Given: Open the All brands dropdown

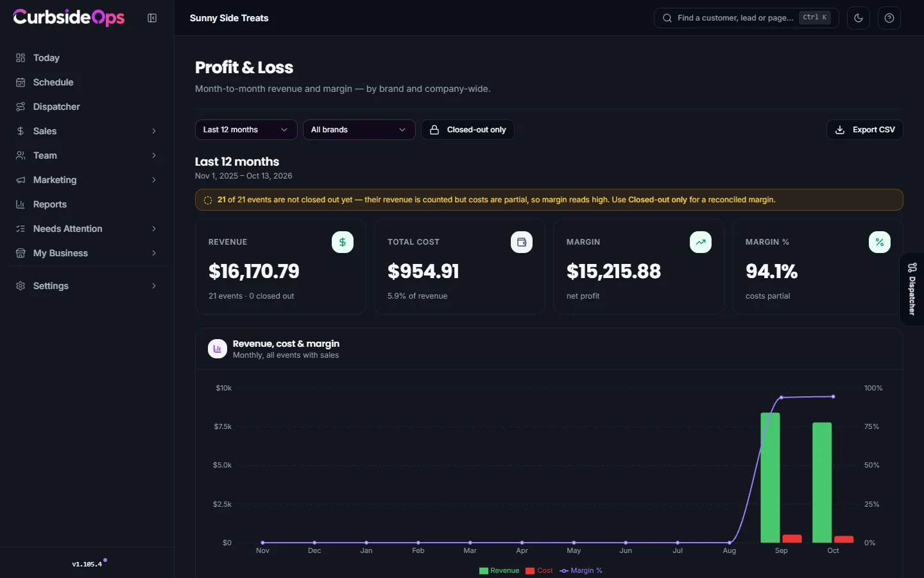Looking at the screenshot, I should (359, 130).
